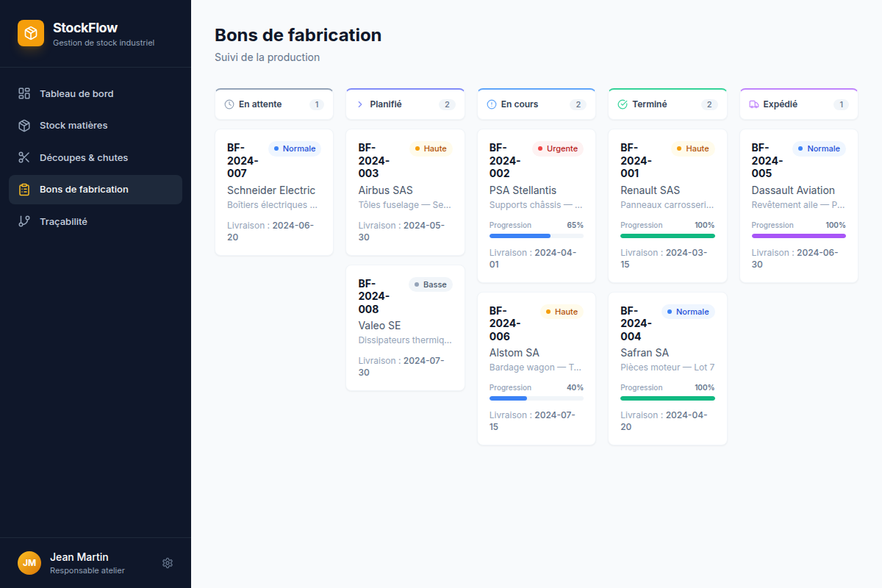Navigate to Traçabilité

96,221
